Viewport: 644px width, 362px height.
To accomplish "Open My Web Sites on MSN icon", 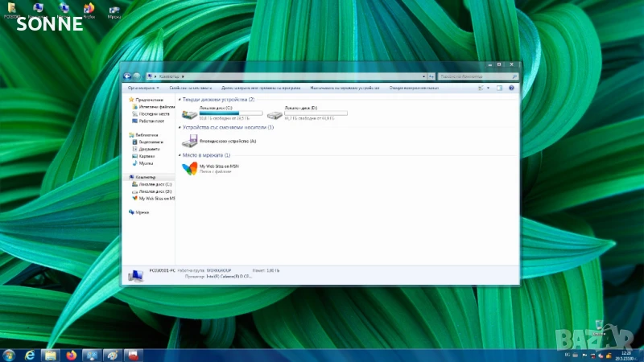I will pyautogui.click(x=189, y=168).
